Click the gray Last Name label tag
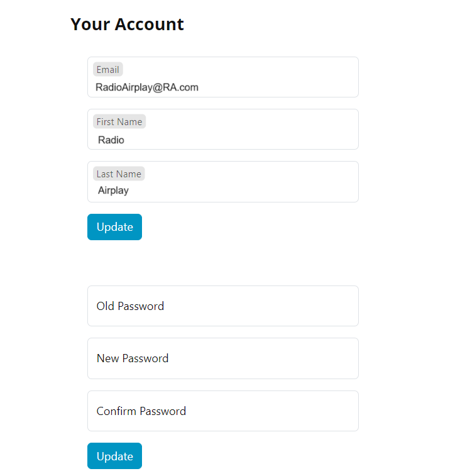The width and height of the screenshot is (470, 476). (x=119, y=174)
